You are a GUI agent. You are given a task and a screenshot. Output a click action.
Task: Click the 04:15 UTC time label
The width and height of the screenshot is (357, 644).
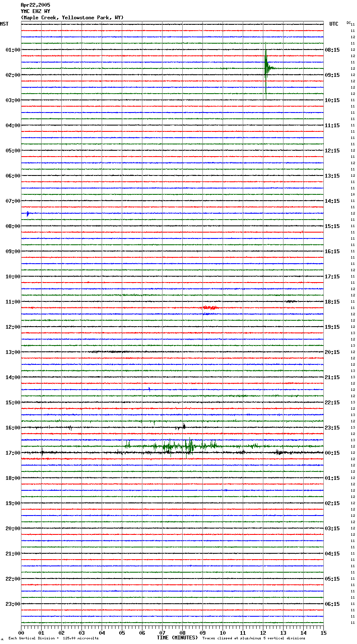click(332, 554)
